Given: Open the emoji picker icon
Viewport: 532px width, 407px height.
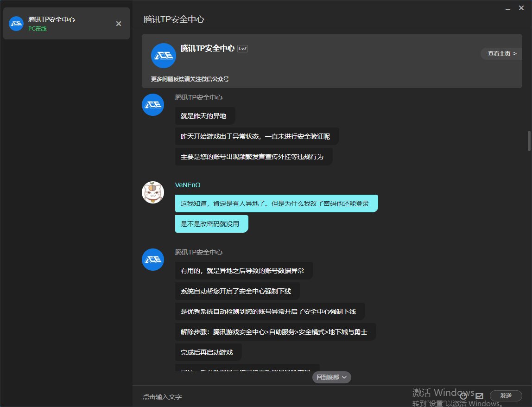Looking at the screenshot, I should click(x=463, y=396).
